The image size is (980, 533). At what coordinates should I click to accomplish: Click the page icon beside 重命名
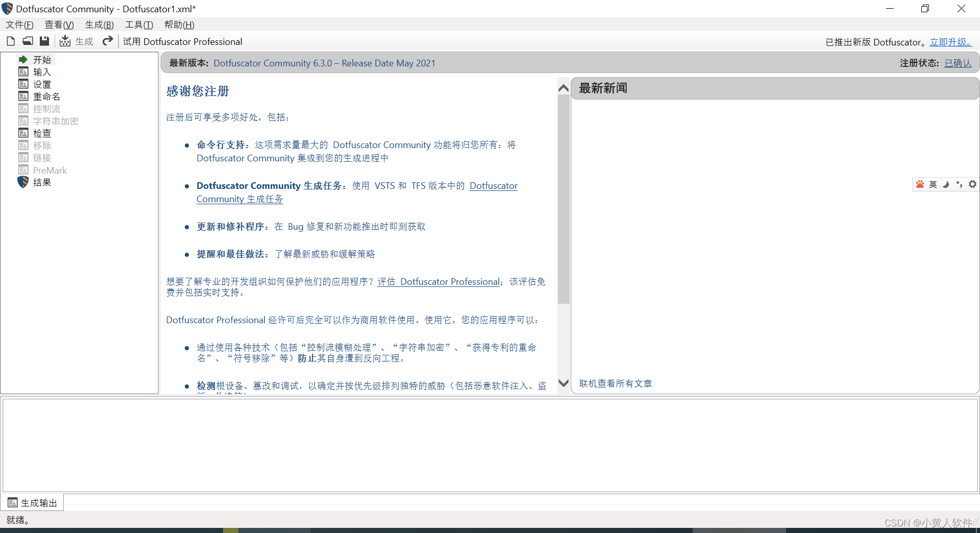23,96
